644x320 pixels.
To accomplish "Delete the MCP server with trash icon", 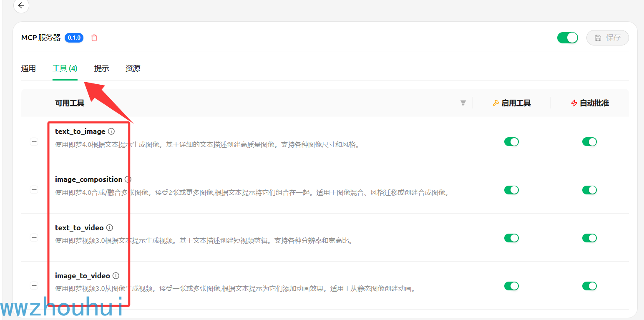I will click(94, 38).
